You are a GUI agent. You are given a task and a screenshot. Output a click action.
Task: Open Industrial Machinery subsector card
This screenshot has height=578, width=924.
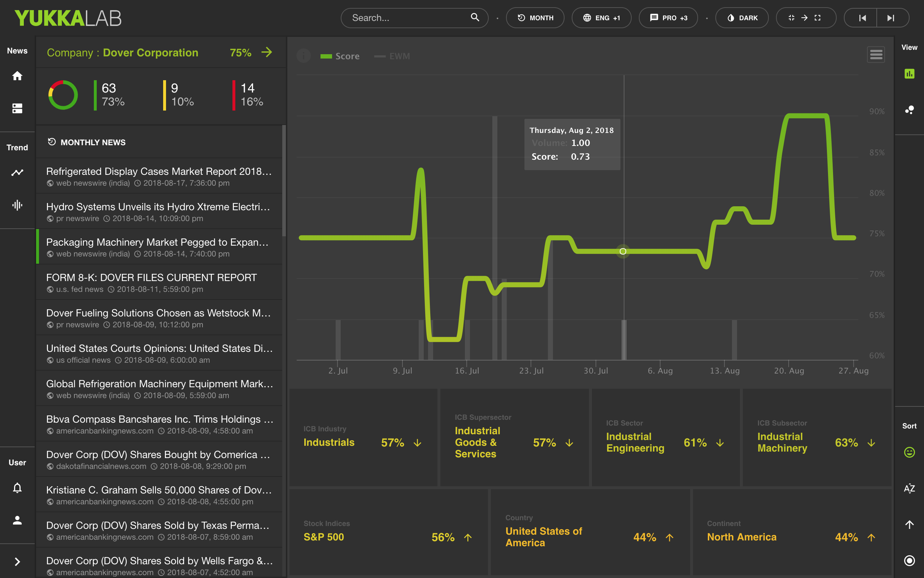pyautogui.click(x=817, y=438)
